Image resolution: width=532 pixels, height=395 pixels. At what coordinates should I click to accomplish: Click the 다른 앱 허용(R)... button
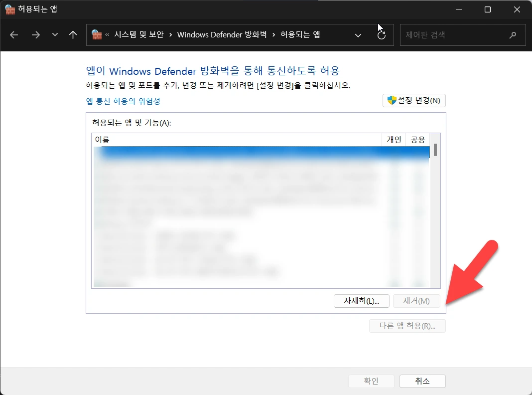tap(407, 326)
